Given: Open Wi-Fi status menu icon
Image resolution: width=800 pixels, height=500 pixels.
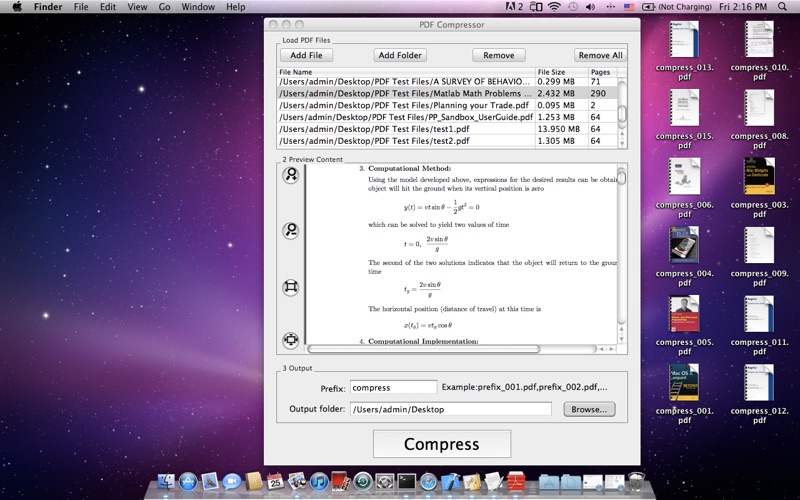Looking at the screenshot, I should (x=554, y=7).
